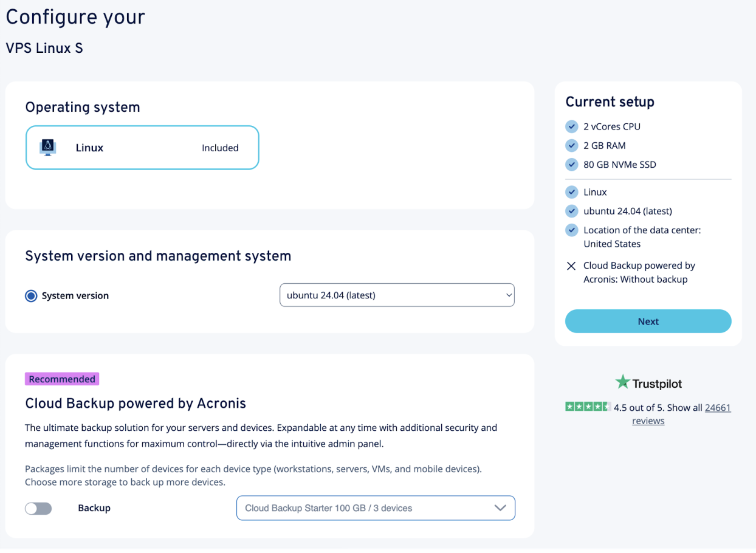Screen dimensions: 756x553
Task: Click 'ubuntu 24.04 (latest)' text in Current setup
Action: tap(628, 211)
